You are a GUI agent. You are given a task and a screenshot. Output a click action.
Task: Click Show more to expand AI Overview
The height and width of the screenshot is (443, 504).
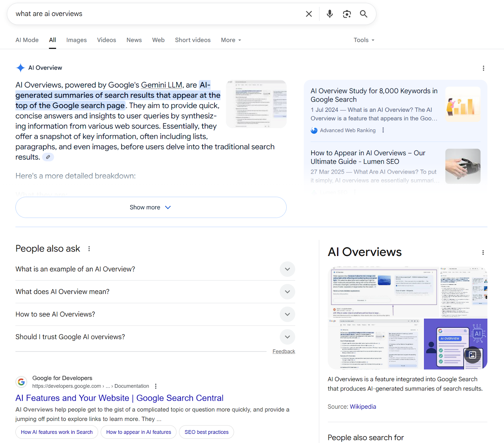click(x=151, y=207)
